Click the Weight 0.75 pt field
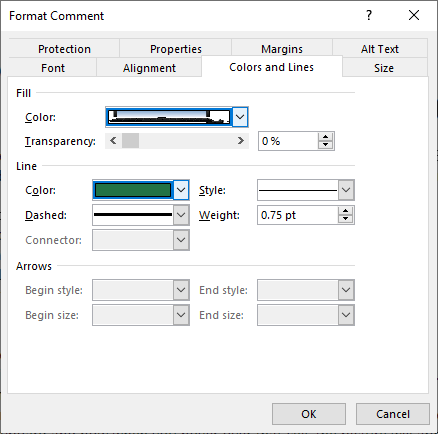Screen dimensions: 438x434 click(298, 215)
